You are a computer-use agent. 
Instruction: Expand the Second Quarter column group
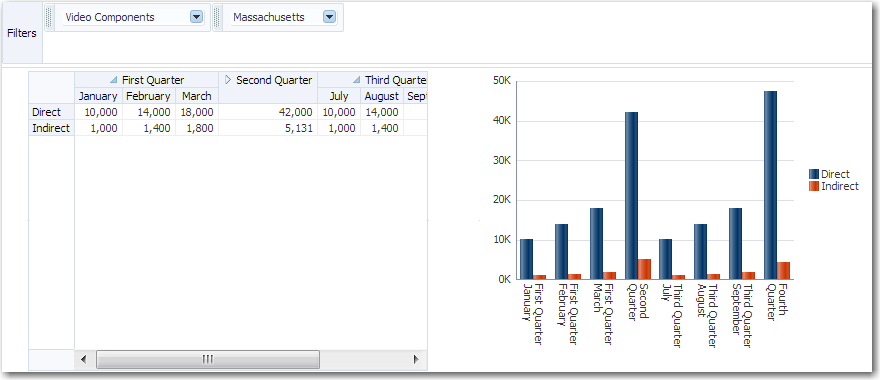tap(228, 80)
